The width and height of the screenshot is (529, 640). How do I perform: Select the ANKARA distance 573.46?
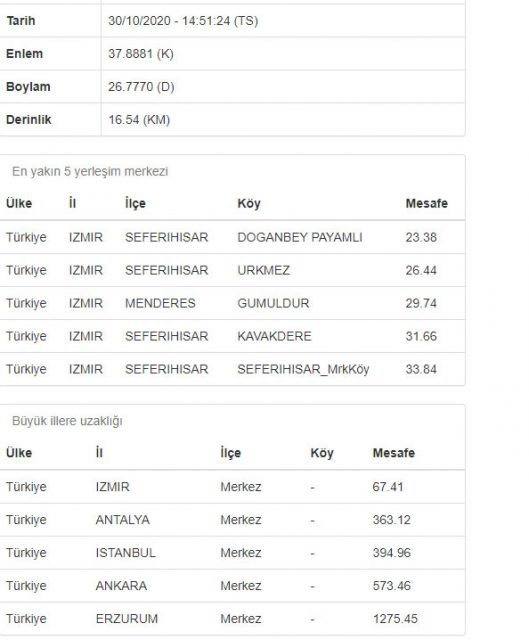pos(391,586)
